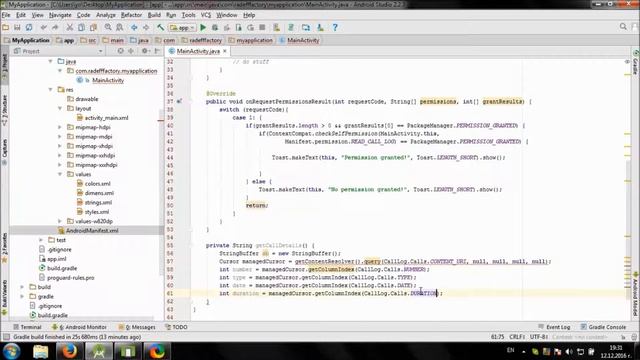Open the Android Monitor tool window

[x=79, y=327]
